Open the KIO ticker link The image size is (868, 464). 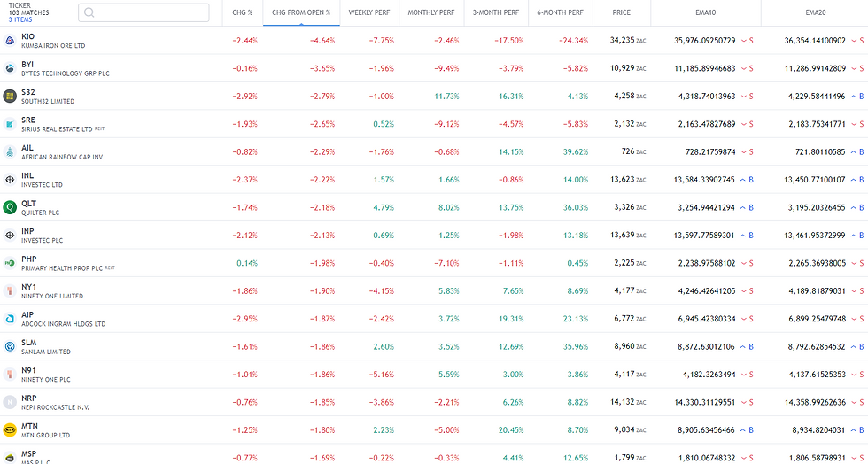27,36
